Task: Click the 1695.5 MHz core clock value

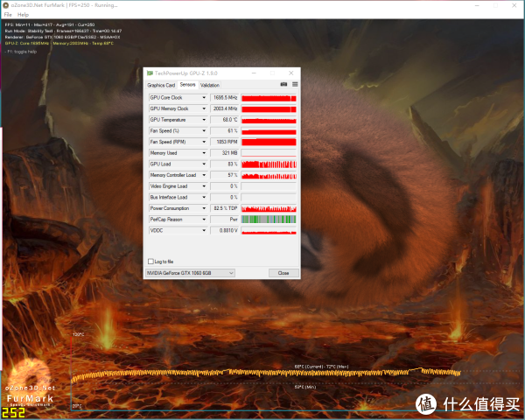Action: (224, 97)
